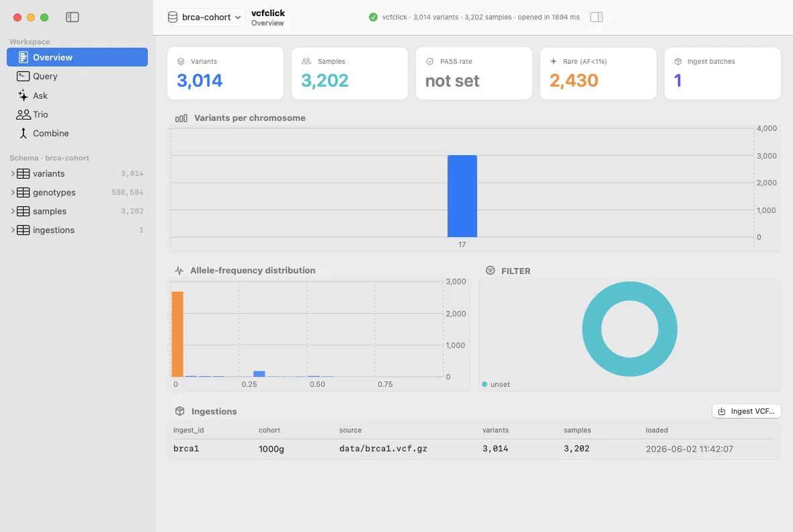Click the variants table icon
The width and height of the screenshot is (793, 532).
point(24,173)
